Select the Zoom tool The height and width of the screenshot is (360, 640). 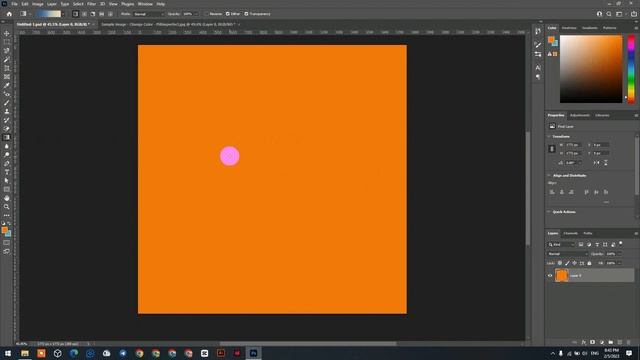pos(7,207)
